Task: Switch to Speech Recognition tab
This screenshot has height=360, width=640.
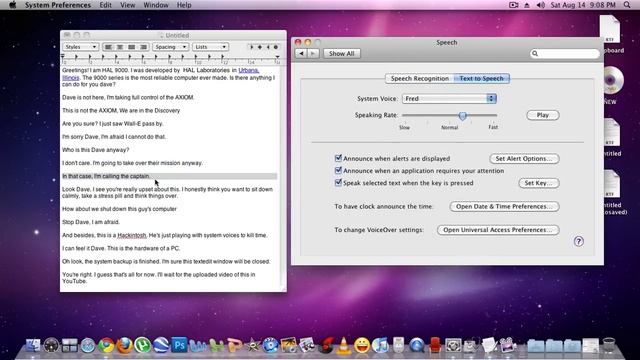Action: 420,78
